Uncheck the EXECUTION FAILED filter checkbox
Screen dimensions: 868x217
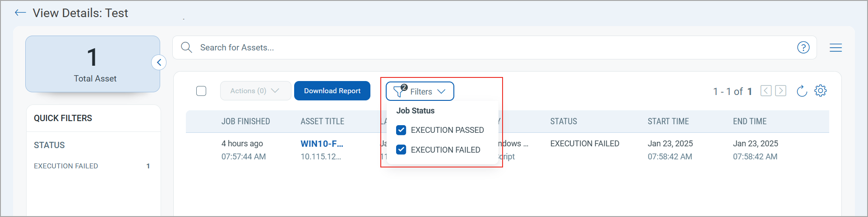coord(401,149)
